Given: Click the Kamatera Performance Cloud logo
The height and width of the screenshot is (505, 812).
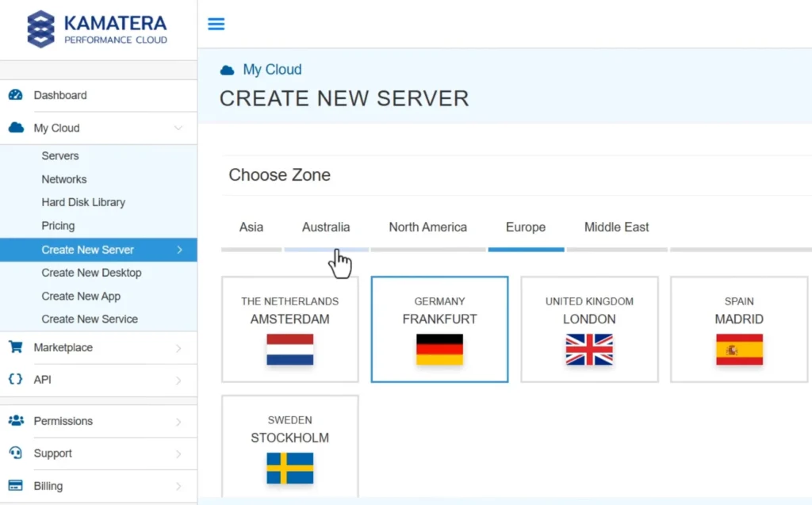Looking at the screenshot, I should coord(97,27).
